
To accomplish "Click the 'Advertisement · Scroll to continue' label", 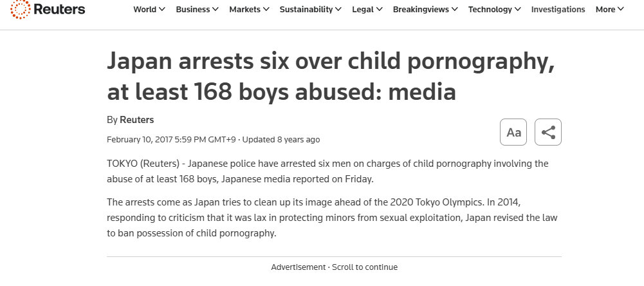I will point(334,267).
